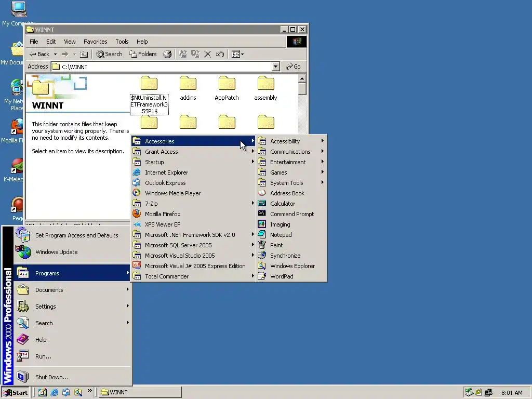Expand the Games submenu
The width and height of the screenshot is (532, 399).
tap(291, 172)
